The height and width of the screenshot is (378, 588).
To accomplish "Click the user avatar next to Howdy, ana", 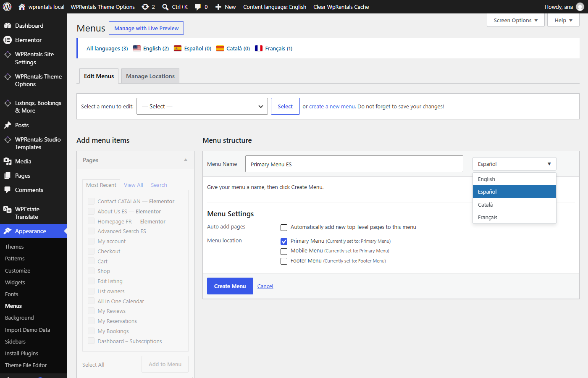I will point(580,7).
